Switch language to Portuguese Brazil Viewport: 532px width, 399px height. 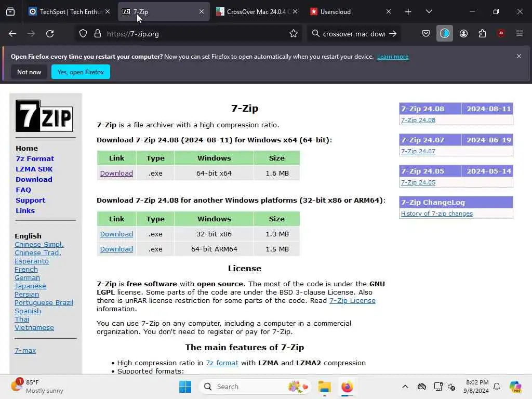point(44,303)
